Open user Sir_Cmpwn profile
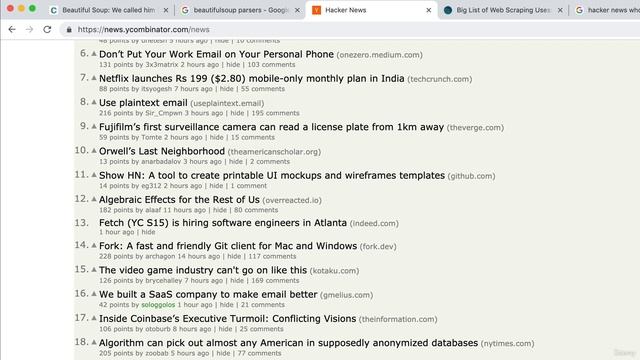 (x=164, y=113)
